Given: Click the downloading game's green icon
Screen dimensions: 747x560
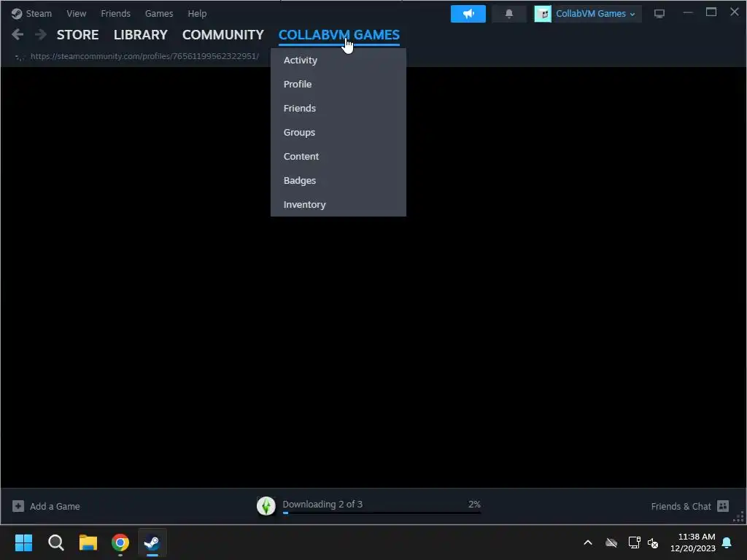Looking at the screenshot, I should pos(266,506).
